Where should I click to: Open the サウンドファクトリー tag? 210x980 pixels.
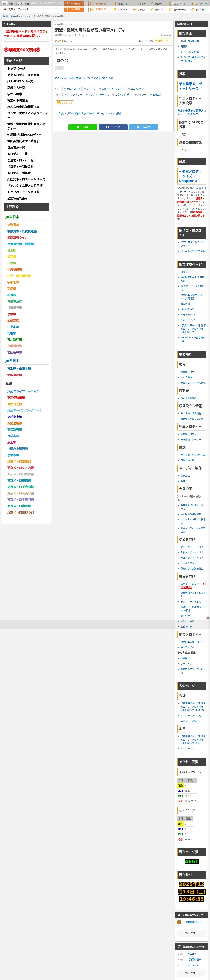click(69, 95)
